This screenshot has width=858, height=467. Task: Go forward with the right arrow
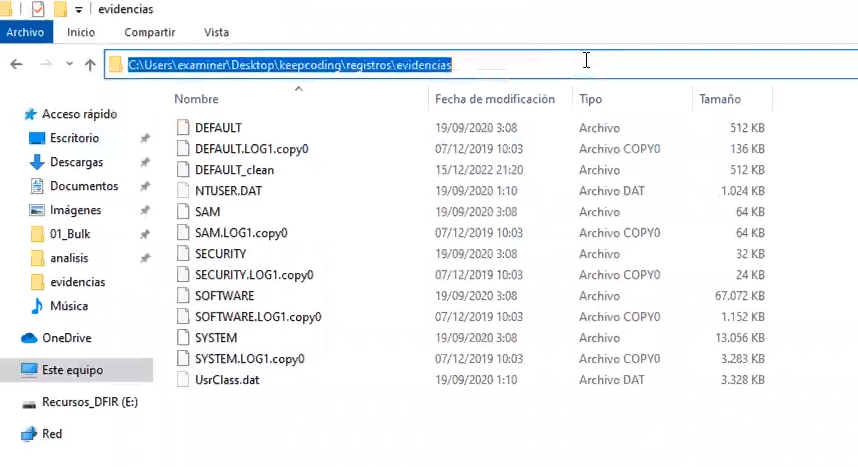coord(46,65)
